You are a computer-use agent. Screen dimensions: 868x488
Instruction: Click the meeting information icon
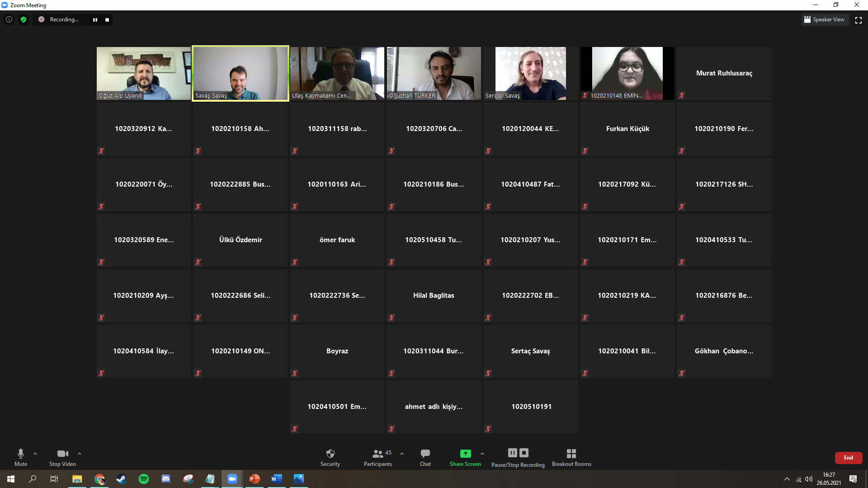(9, 19)
